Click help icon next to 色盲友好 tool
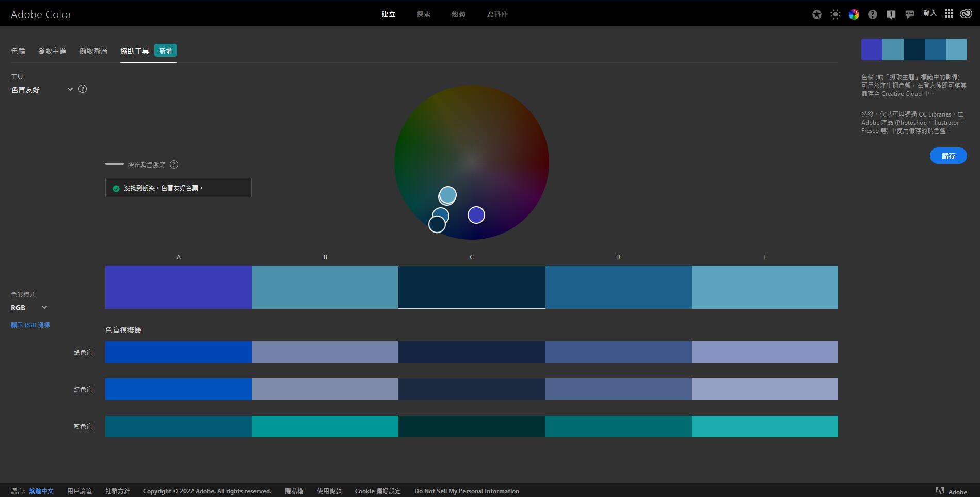The width and height of the screenshot is (980, 497). (83, 89)
